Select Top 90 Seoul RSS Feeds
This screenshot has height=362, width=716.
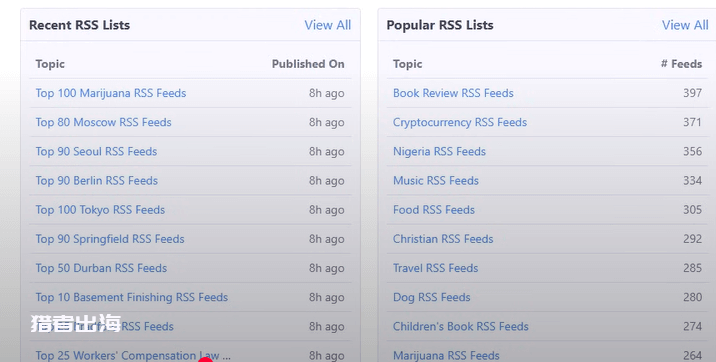96,152
